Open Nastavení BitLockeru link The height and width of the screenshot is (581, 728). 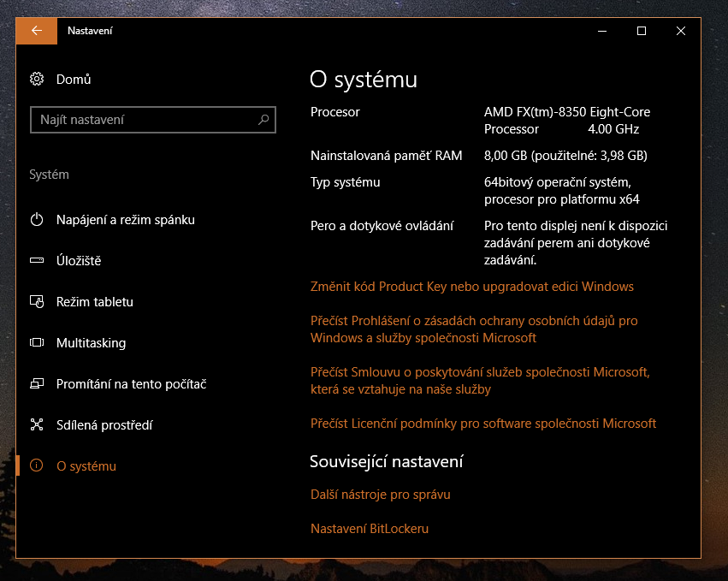(370, 529)
